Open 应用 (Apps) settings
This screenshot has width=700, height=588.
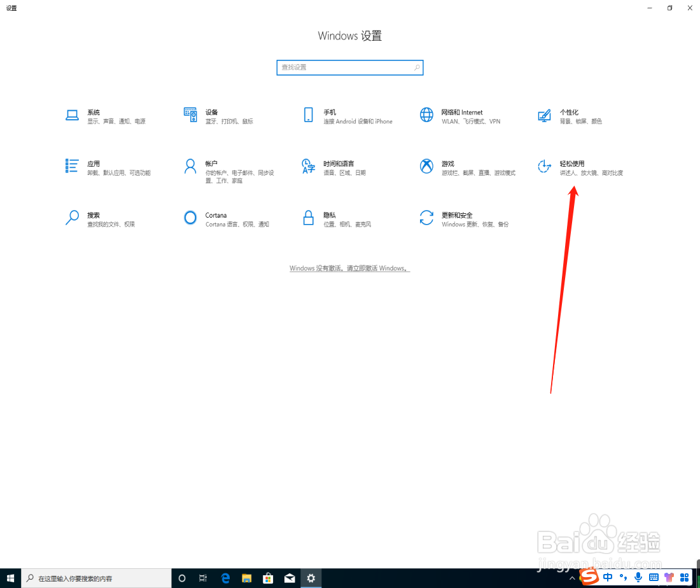[x=93, y=167]
